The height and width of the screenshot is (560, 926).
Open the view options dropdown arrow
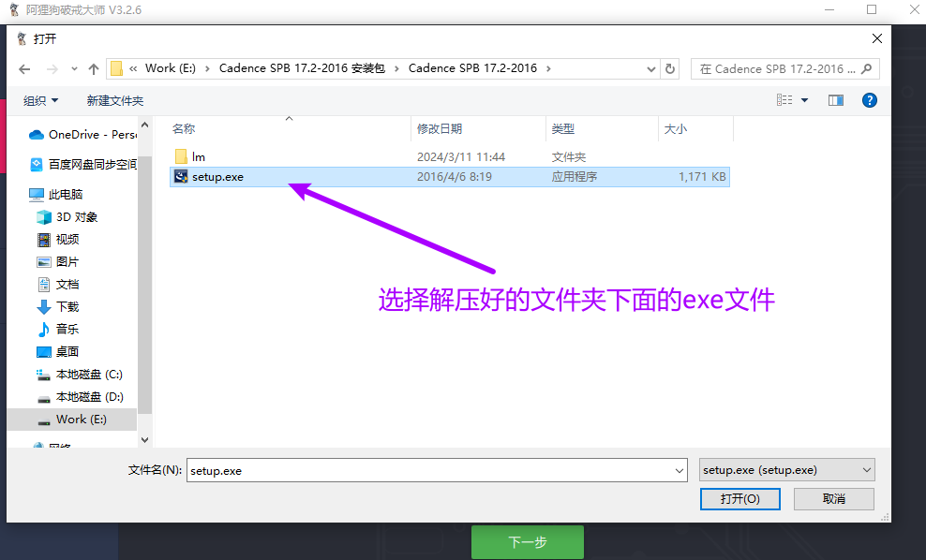click(804, 100)
